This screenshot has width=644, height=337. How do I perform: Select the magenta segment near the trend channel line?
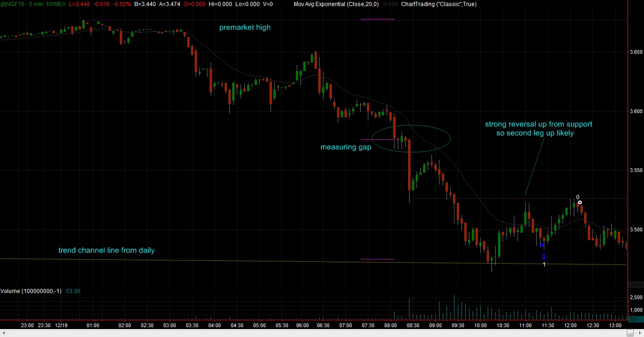[x=378, y=259]
